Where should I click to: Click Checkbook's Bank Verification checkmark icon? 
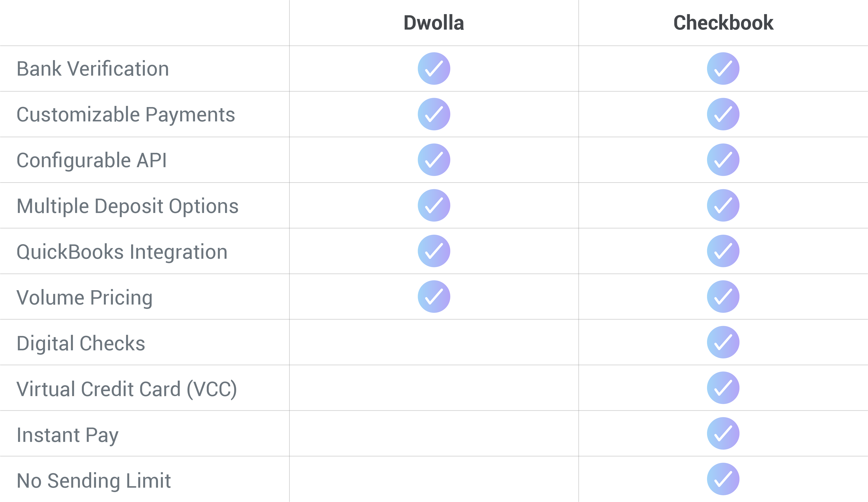pyautogui.click(x=723, y=68)
